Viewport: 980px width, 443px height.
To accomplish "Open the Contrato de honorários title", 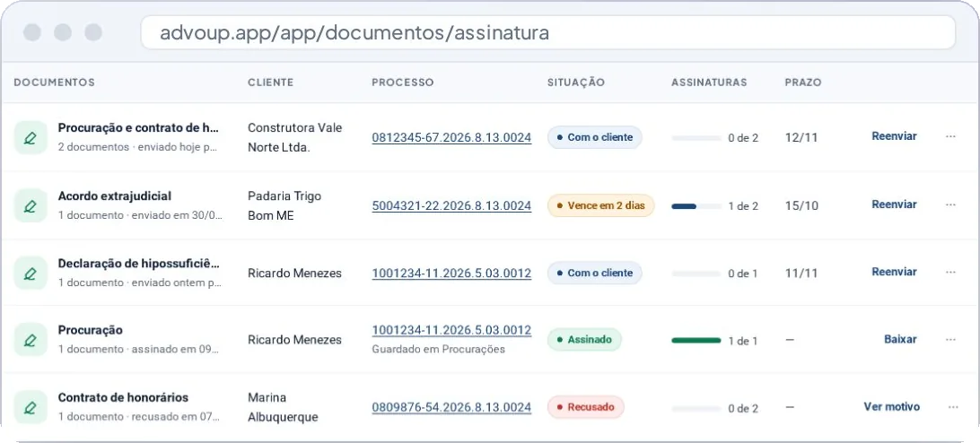I will (x=123, y=397).
